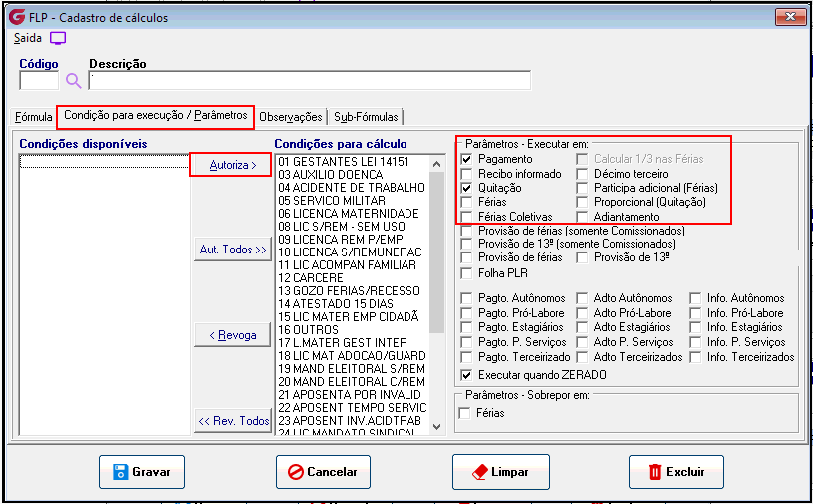This screenshot has width=813, height=504.
Task: Enable the Férias Coletivas checkbox
Action: 467,216
